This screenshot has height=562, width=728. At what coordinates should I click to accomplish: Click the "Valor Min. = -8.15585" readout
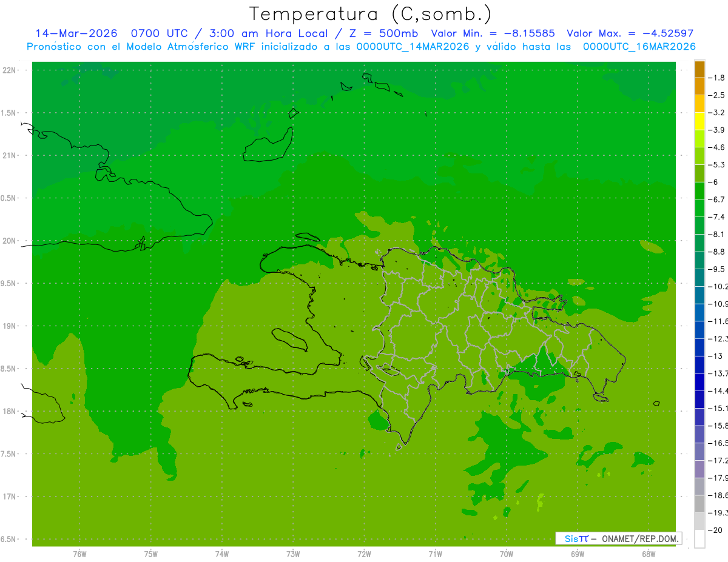[494, 33]
